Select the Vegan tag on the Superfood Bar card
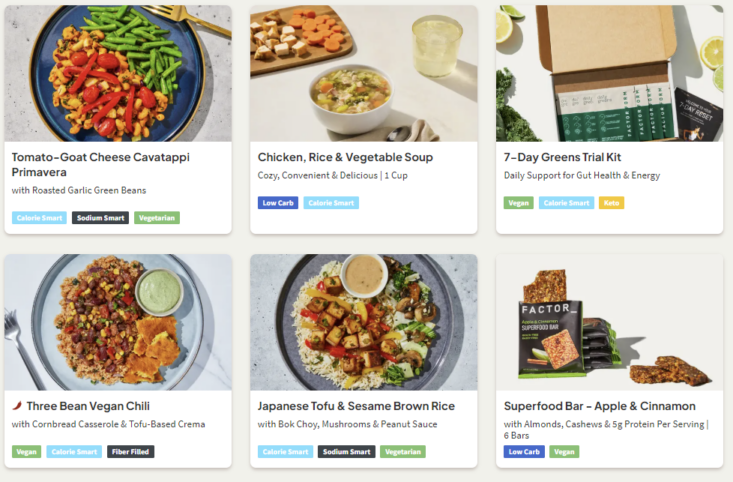 564,452
